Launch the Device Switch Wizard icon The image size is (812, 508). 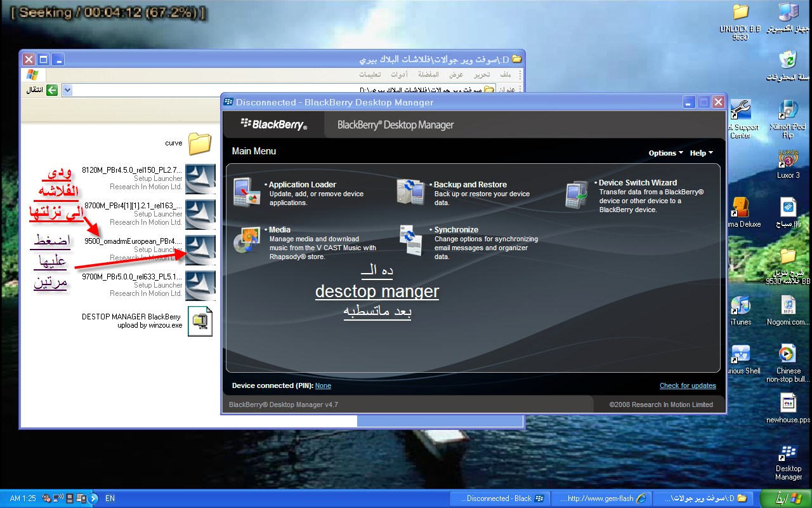(578, 195)
